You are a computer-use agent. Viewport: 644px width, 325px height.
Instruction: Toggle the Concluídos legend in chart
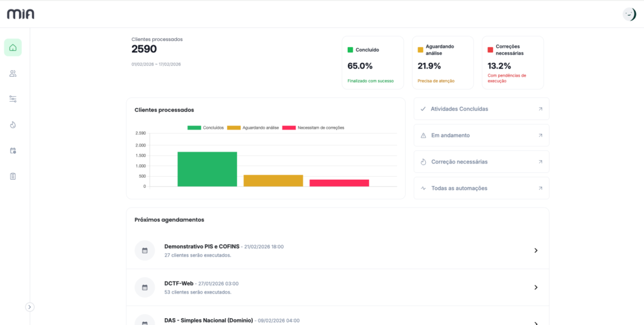tap(206, 128)
